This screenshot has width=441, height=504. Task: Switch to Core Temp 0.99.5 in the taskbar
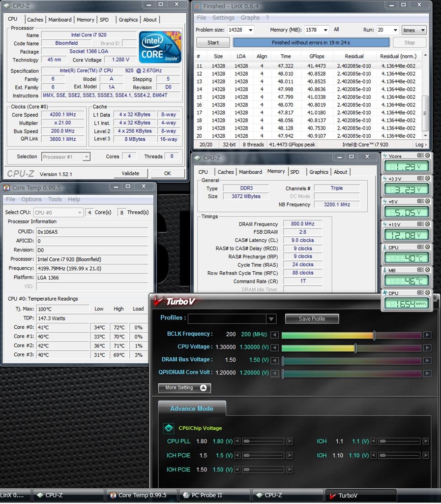(x=141, y=495)
